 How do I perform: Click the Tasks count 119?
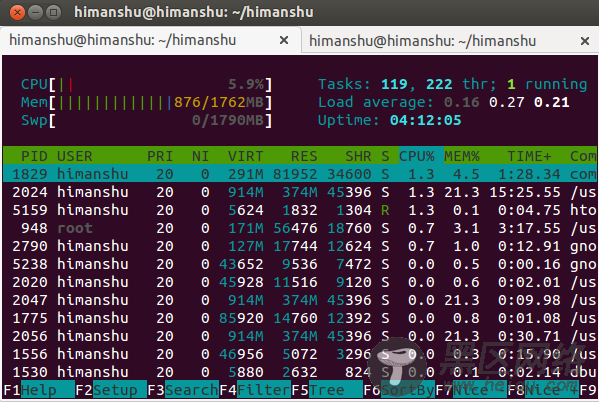pyautogui.click(x=394, y=84)
